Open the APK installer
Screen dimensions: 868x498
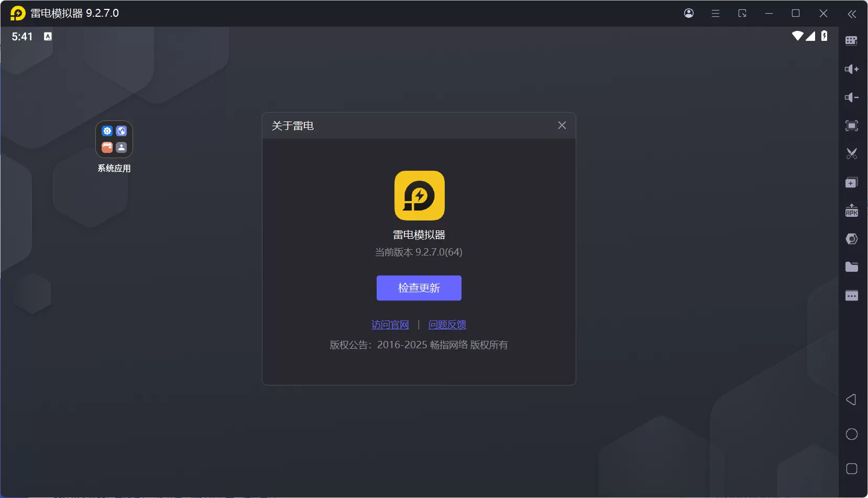(x=852, y=211)
